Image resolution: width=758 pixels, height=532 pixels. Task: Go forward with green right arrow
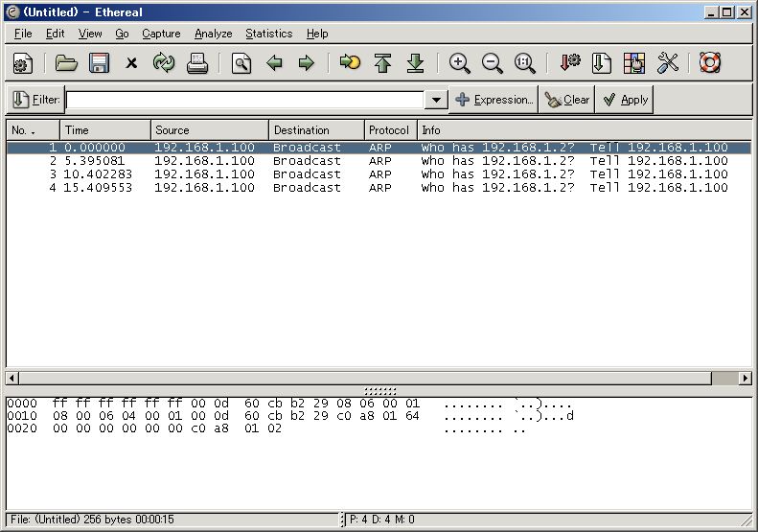tap(306, 63)
